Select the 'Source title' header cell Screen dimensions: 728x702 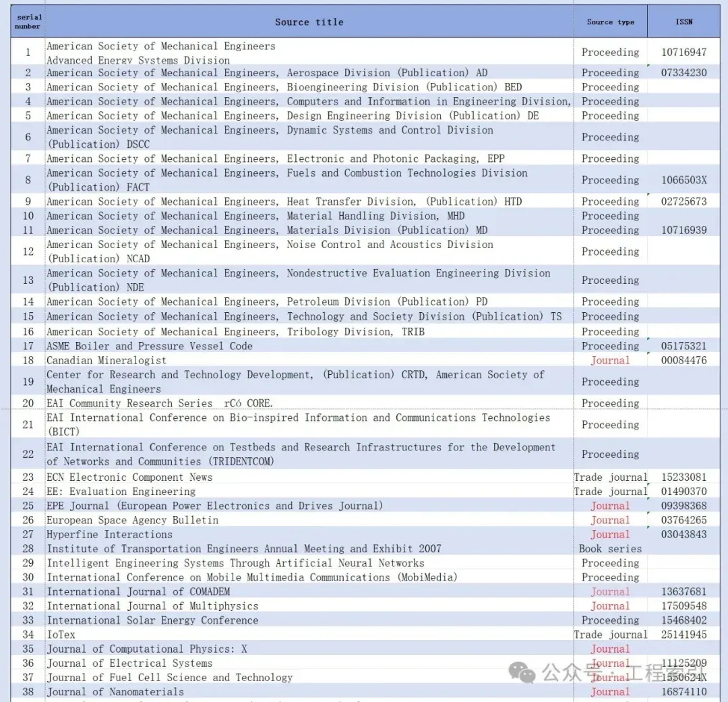(309, 22)
